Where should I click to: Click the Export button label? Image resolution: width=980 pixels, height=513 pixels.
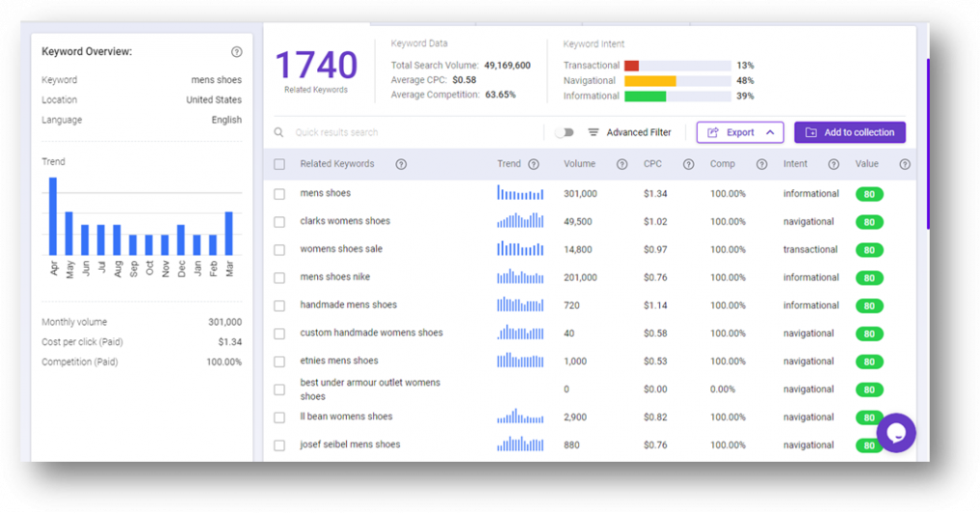(x=740, y=133)
